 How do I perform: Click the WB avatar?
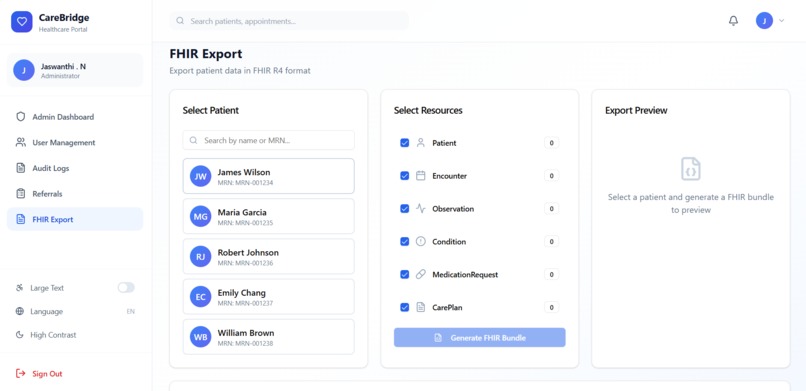tap(200, 337)
